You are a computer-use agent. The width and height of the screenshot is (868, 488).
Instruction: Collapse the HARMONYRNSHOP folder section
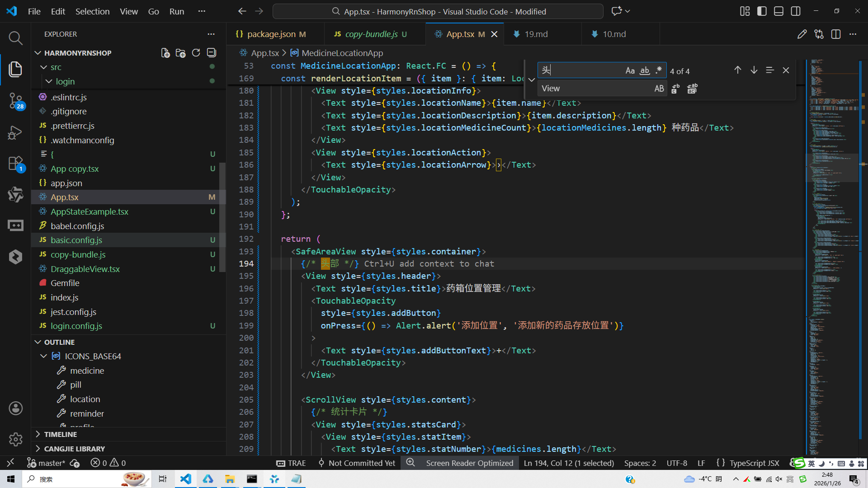coord(38,53)
